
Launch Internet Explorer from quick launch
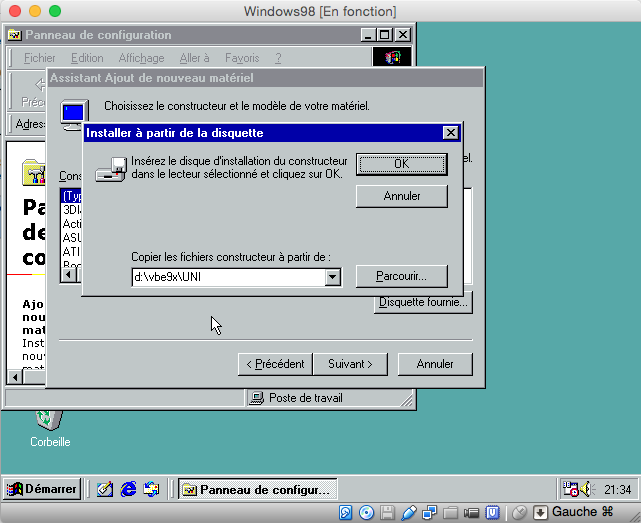(x=128, y=489)
